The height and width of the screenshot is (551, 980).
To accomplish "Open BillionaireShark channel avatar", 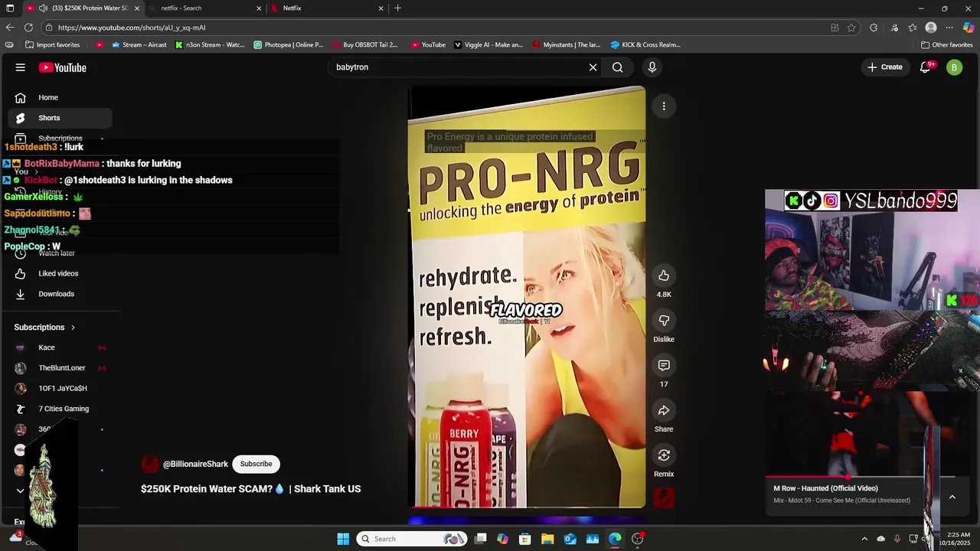I will [x=150, y=465].
